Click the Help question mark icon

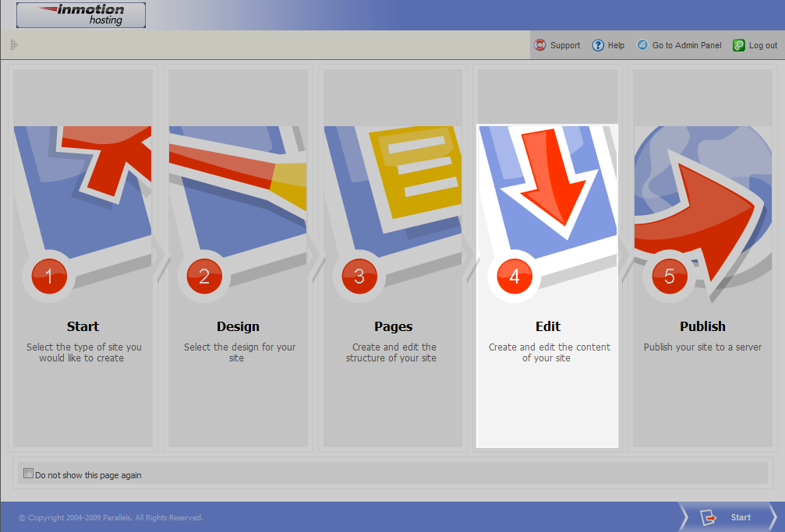pos(598,45)
